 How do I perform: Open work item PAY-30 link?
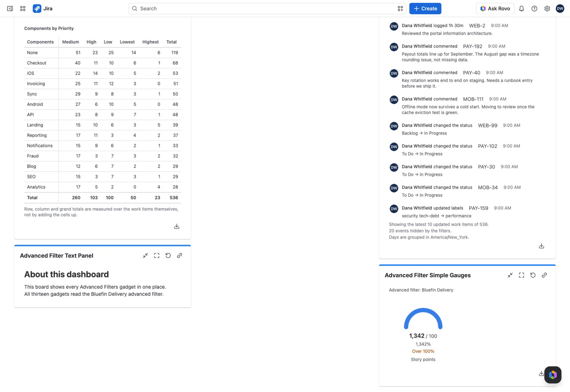(x=487, y=167)
